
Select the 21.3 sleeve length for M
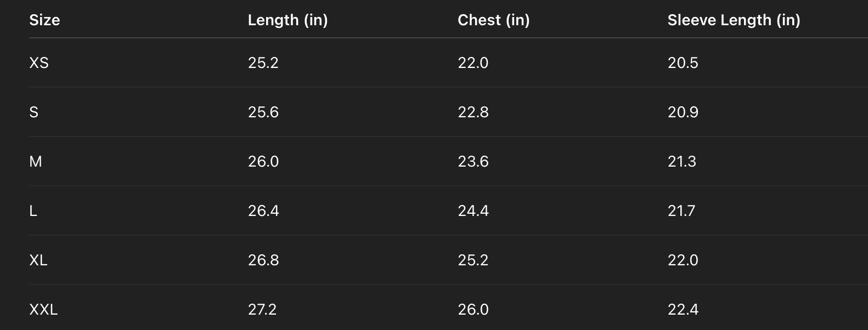pyautogui.click(x=681, y=162)
